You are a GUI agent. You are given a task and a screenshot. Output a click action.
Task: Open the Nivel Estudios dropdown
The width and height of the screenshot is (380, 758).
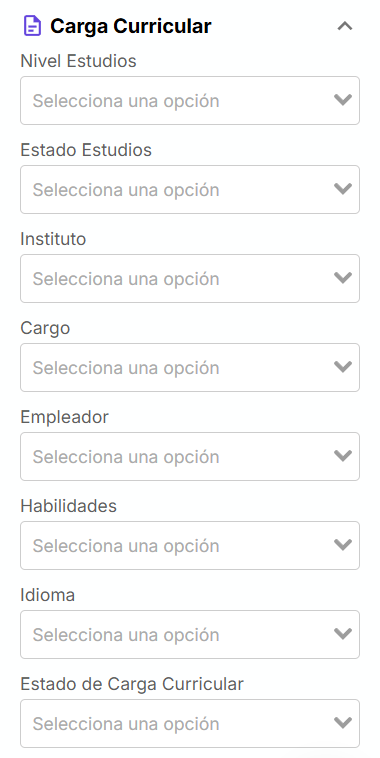tap(190, 101)
